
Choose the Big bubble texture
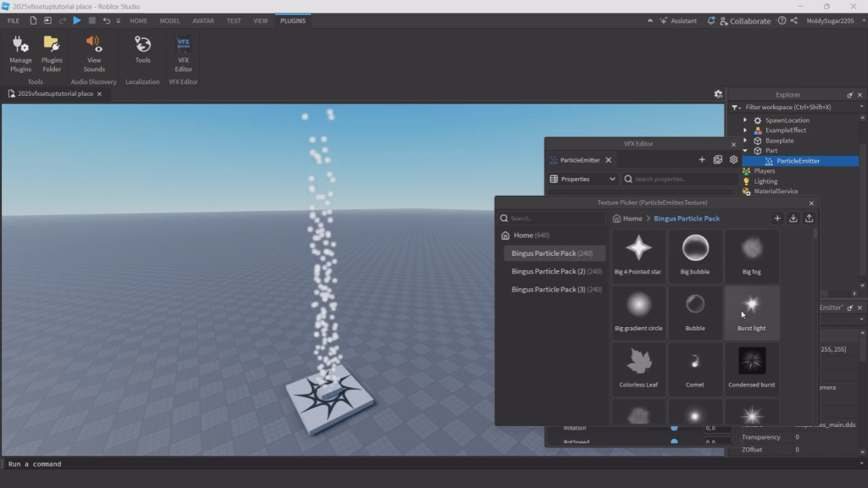click(695, 256)
